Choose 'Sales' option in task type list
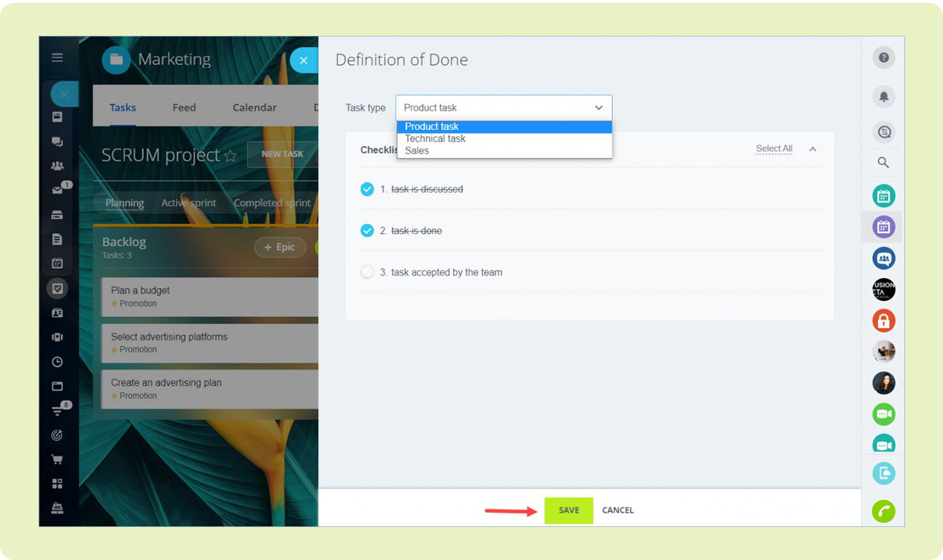Viewport: 943px width, 560px height. 417,151
